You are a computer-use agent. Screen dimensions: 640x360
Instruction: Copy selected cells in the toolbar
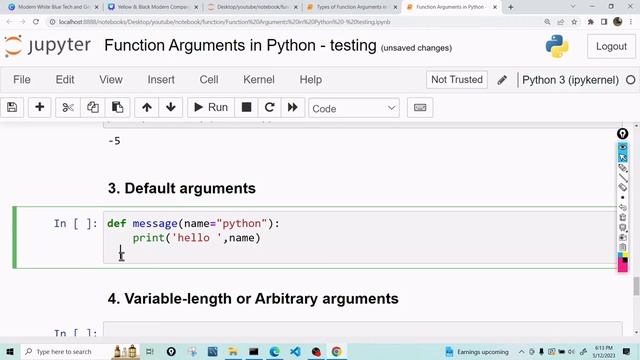pyautogui.click(x=93, y=107)
